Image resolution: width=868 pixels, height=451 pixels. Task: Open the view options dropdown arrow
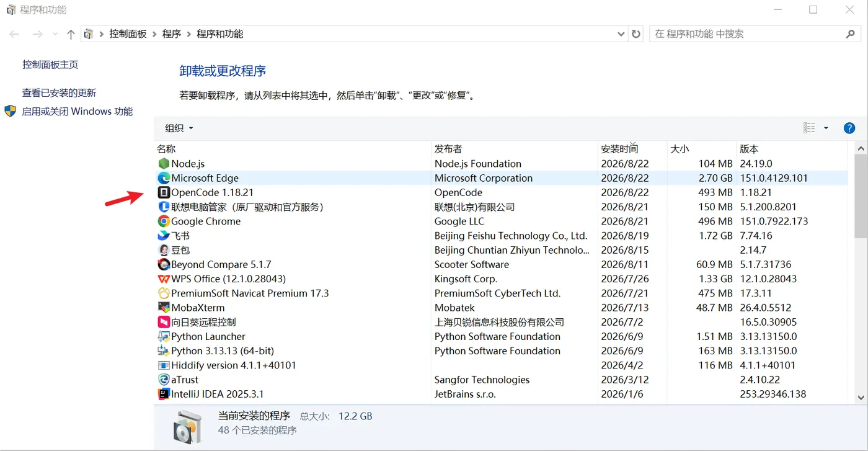pos(826,128)
